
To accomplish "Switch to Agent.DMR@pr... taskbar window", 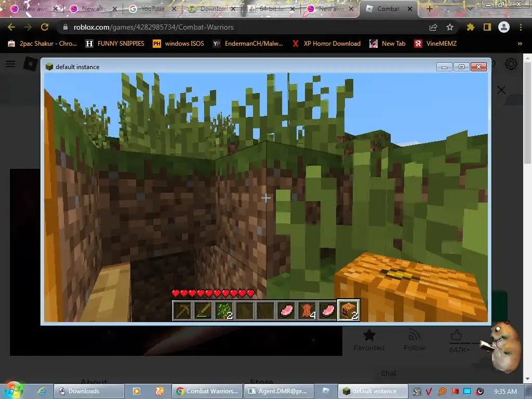I will pos(278,391).
